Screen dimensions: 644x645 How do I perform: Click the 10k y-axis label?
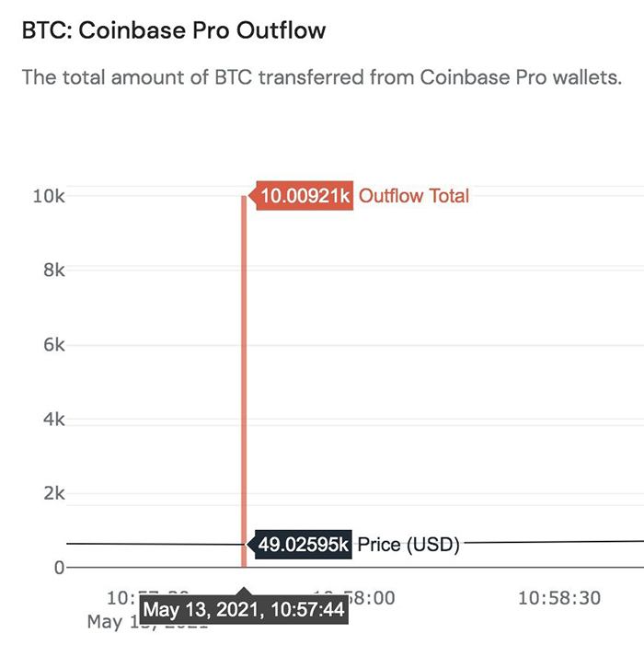point(50,196)
